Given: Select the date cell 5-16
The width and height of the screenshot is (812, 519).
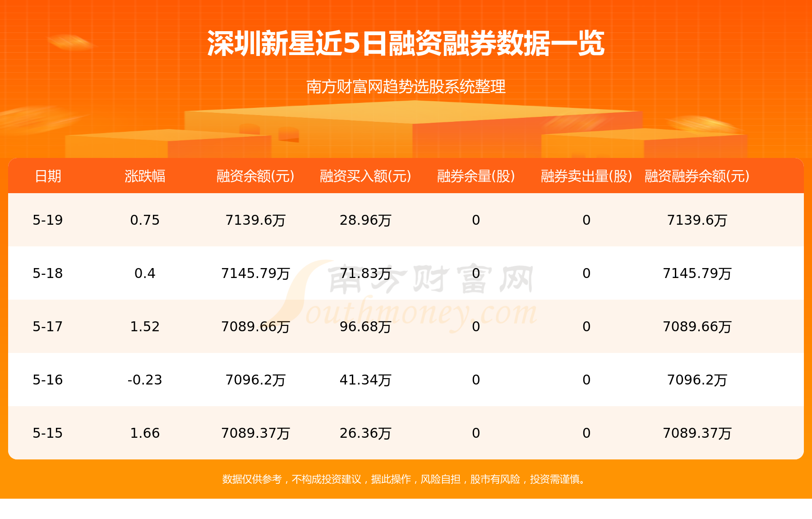Looking at the screenshot, I should tap(48, 380).
